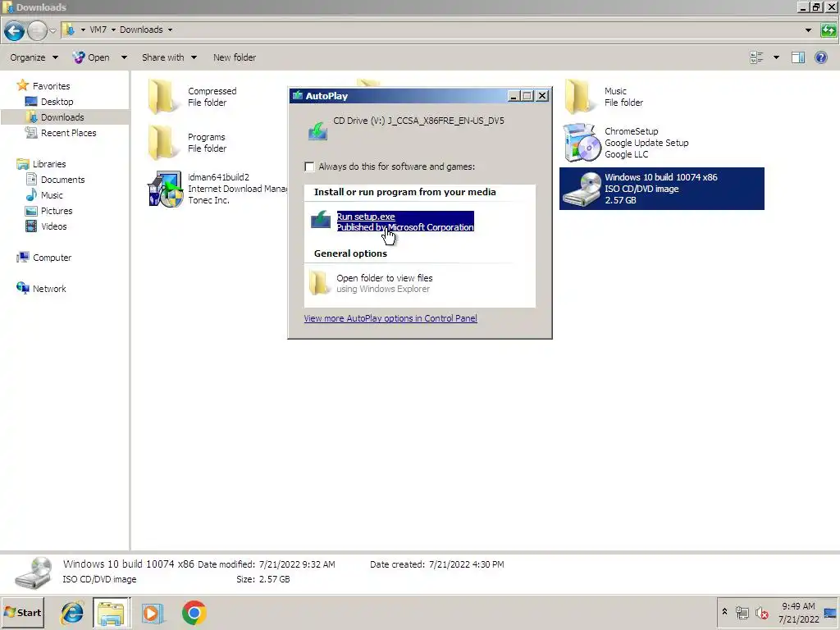Open Music library in sidebar
The width and height of the screenshot is (840, 630).
point(52,195)
